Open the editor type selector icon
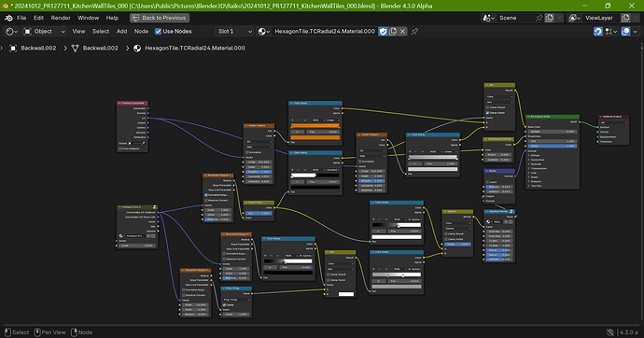Screen dimensions: 644x338 11,31
